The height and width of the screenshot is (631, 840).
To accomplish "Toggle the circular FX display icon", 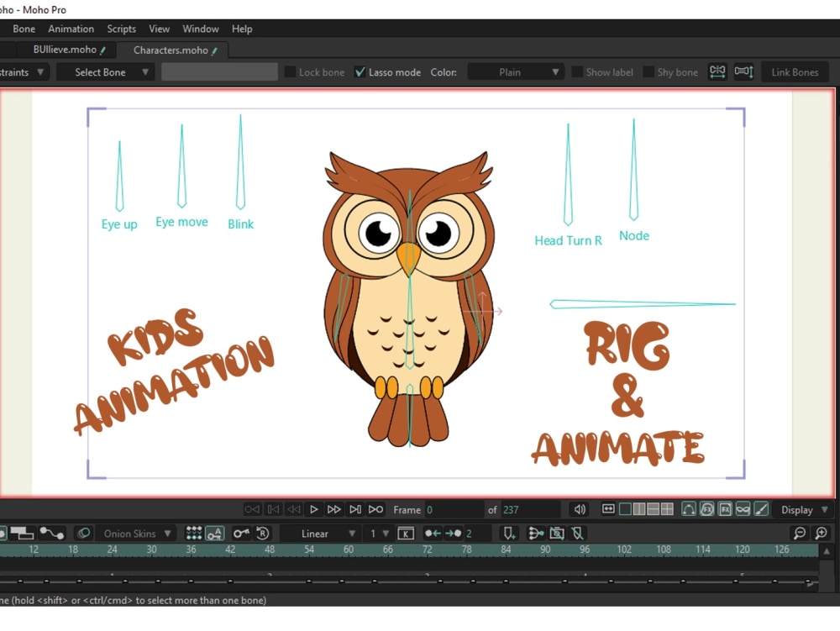I will coord(707,509).
